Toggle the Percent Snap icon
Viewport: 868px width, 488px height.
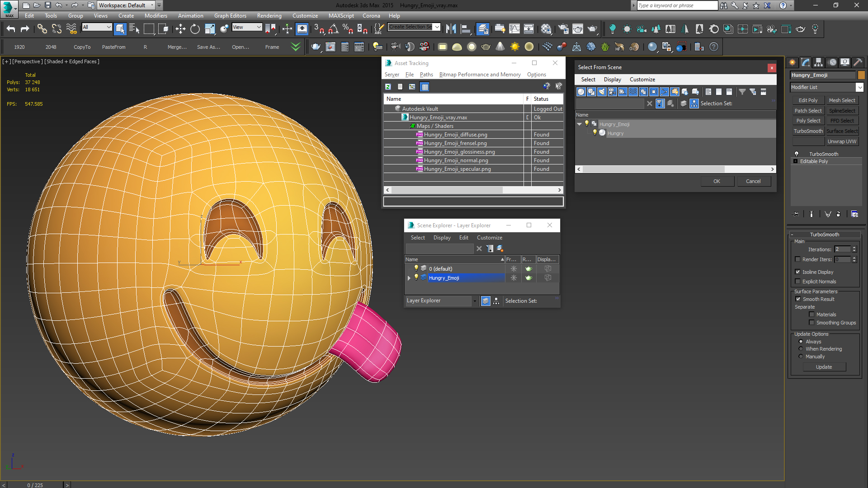[348, 29]
